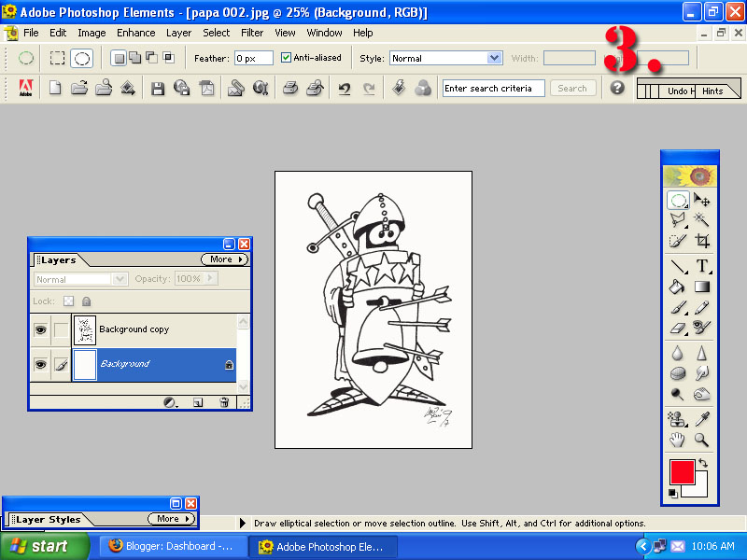
Task: Hide the Background copy layer
Action: tap(40, 329)
